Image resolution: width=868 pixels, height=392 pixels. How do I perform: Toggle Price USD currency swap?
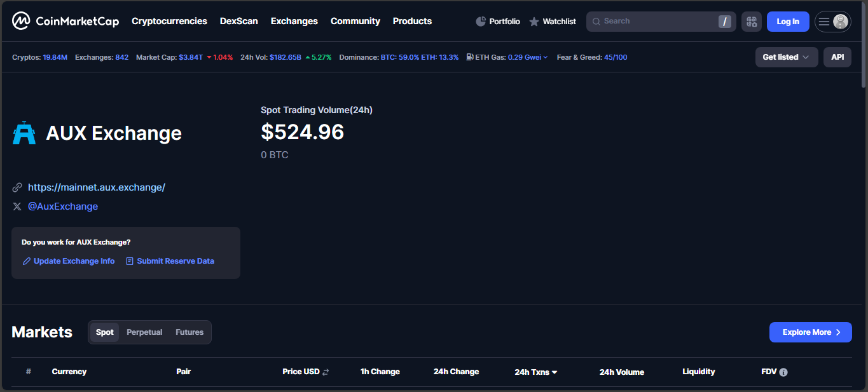click(326, 372)
